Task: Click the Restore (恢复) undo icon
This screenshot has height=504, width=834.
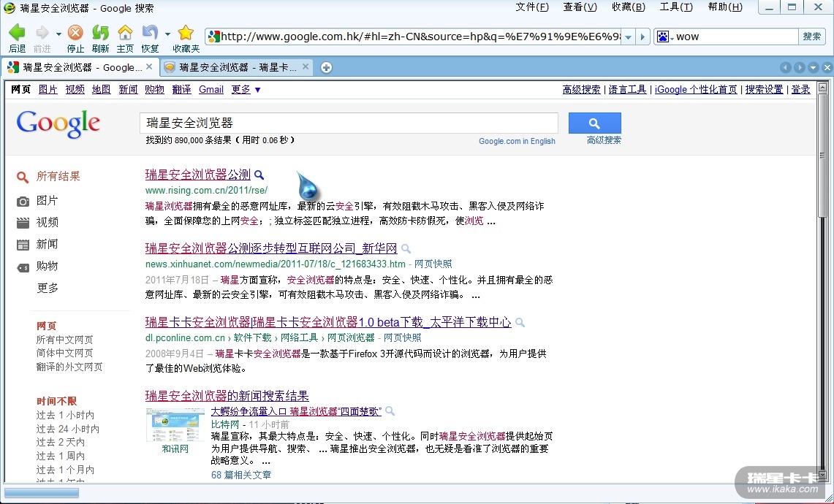Action: coord(149,34)
